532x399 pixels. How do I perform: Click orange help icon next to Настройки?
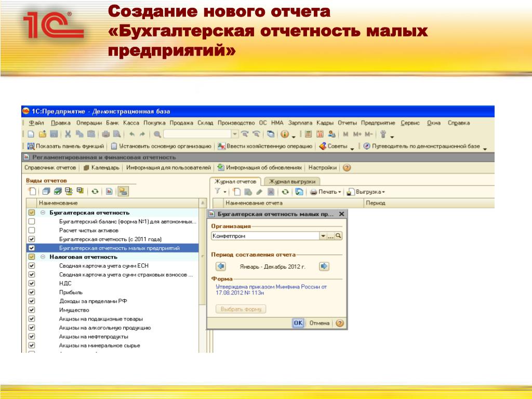point(347,168)
